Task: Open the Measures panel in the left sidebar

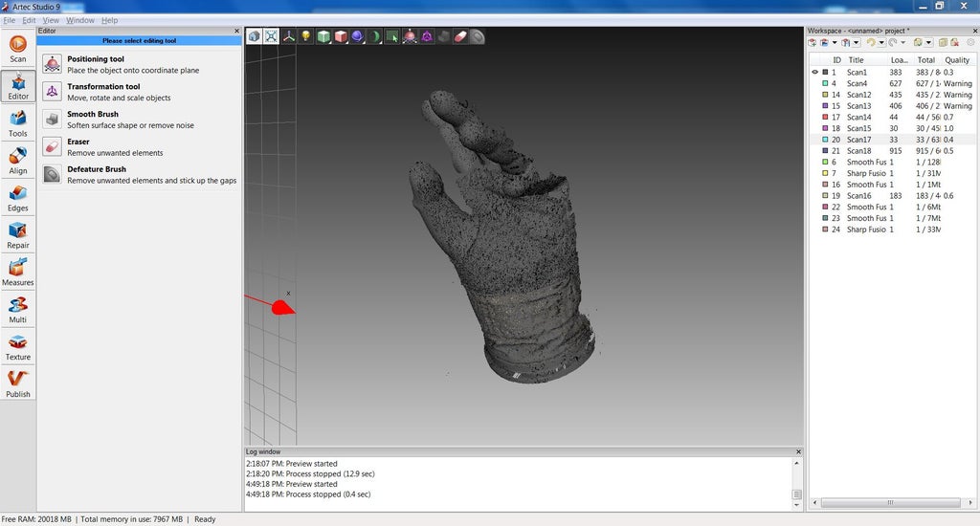Action: (18, 270)
